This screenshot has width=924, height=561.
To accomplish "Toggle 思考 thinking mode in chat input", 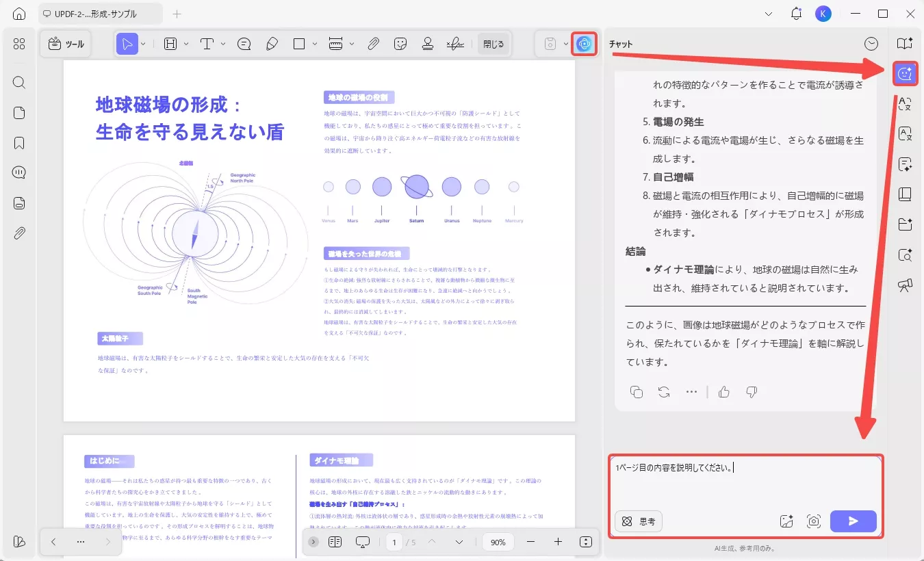I will point(638,521).
